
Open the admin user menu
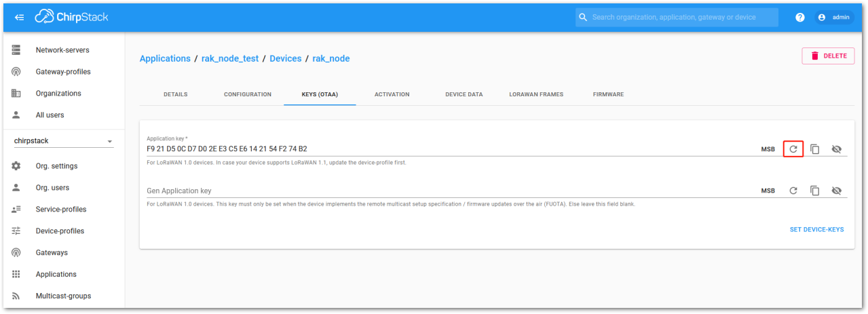pyautogui.click(x=833, y=18)
